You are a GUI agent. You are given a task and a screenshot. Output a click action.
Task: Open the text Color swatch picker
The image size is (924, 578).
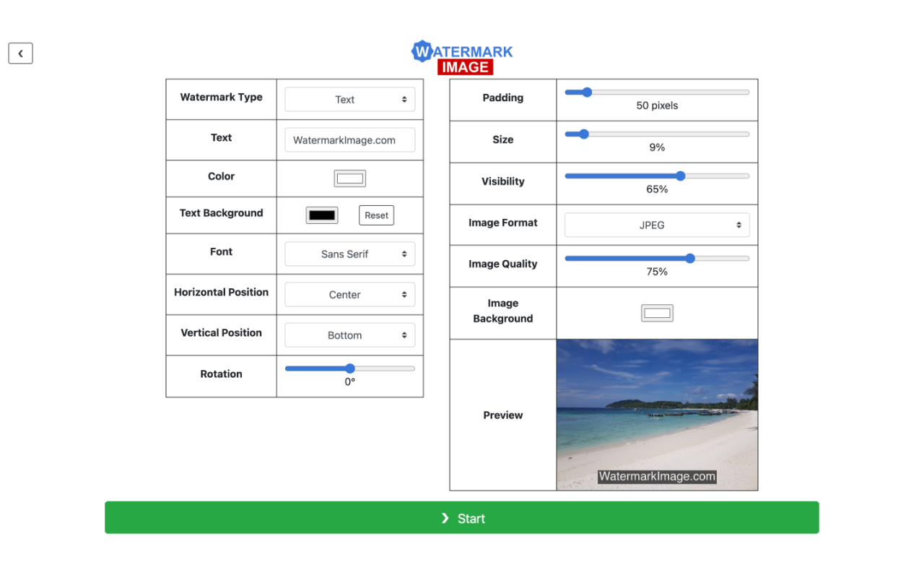pyautogui.click(x=349, y=178)
